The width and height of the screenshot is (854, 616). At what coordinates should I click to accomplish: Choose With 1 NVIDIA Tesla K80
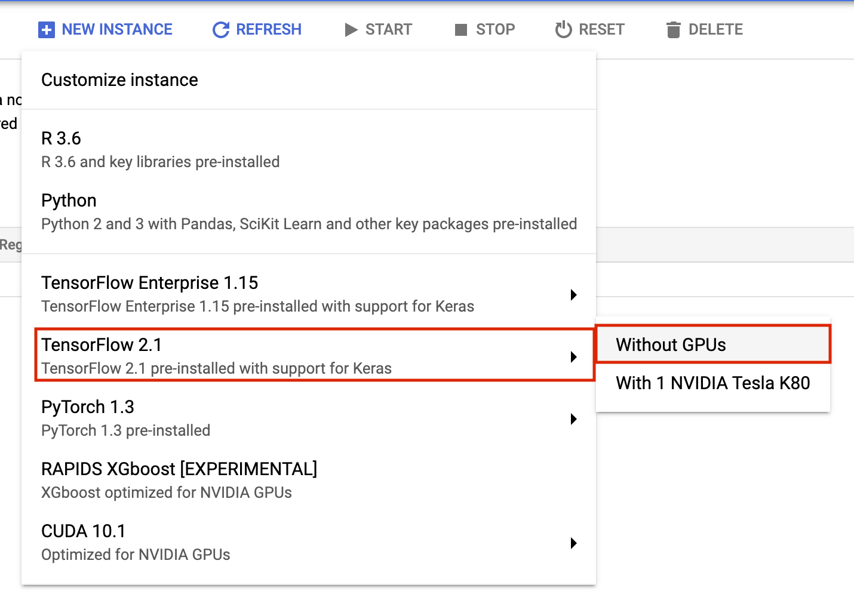coord(713,383)
